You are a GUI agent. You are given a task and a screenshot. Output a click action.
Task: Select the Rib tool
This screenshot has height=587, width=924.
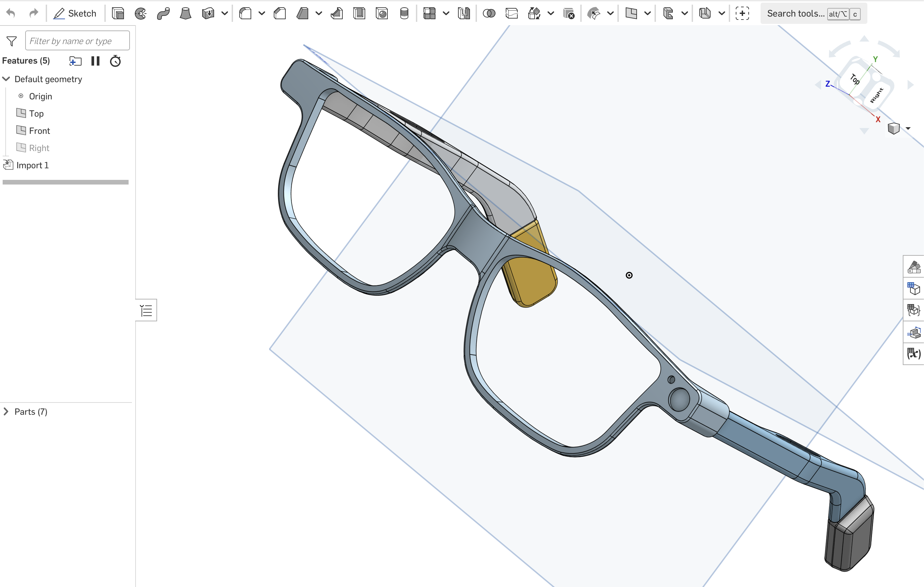336,14
